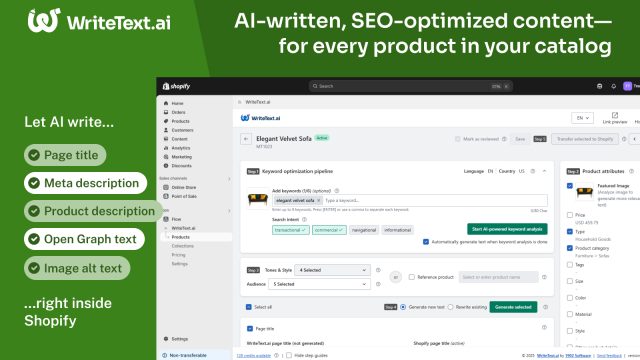Open WriteText.ai Settings submenu item
The width and height of the screenshot is (640, 360).
pyautogui.click(x=180, y=264)
